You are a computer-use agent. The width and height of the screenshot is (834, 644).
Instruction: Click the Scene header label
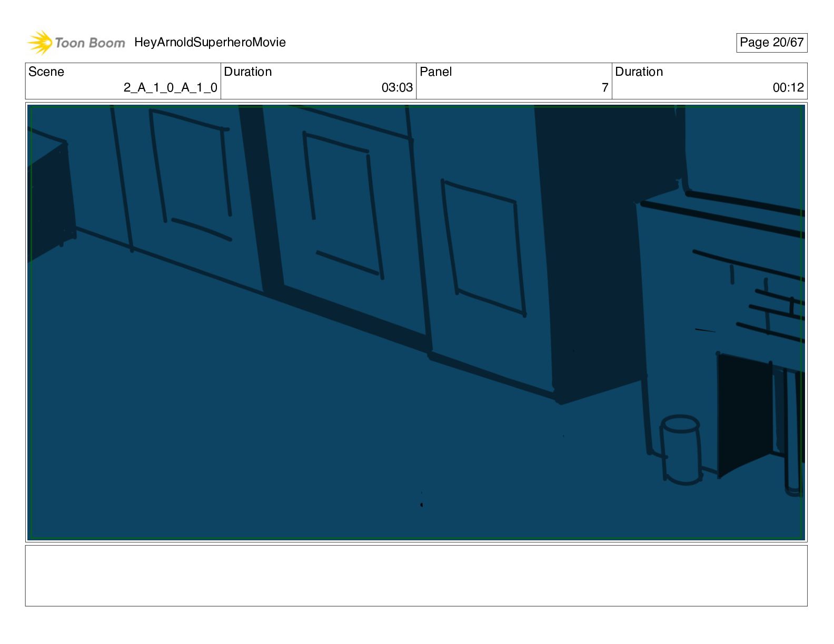pos(46,72)
